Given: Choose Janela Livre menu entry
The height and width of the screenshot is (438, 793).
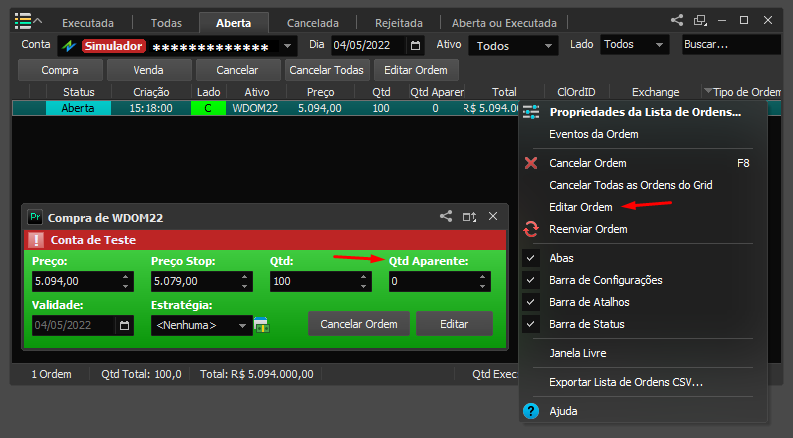Looking at the screenshot, I should click(578, 353).
